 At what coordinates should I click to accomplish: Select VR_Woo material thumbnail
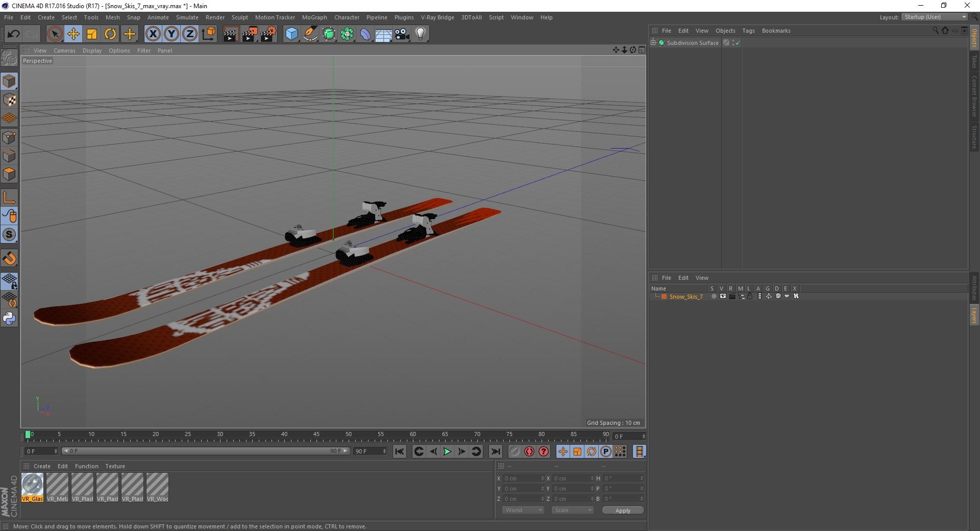point(157,487)
